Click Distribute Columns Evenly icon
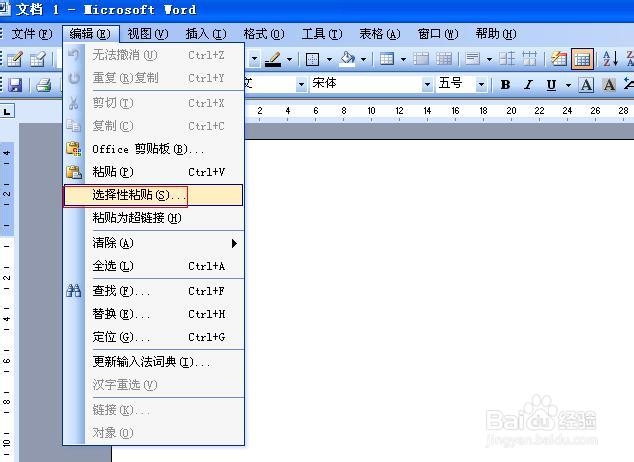This screenshot has height=462, width=634. click(529, 59)
